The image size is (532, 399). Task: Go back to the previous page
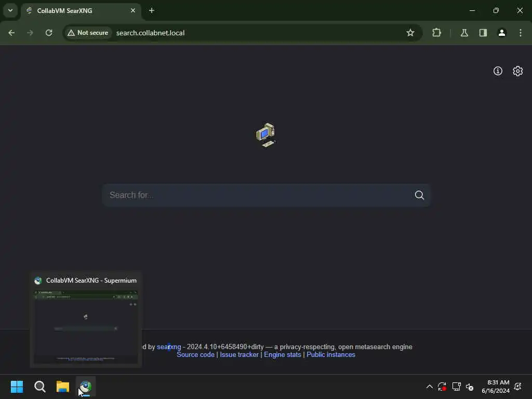click(x=11, y=33)
